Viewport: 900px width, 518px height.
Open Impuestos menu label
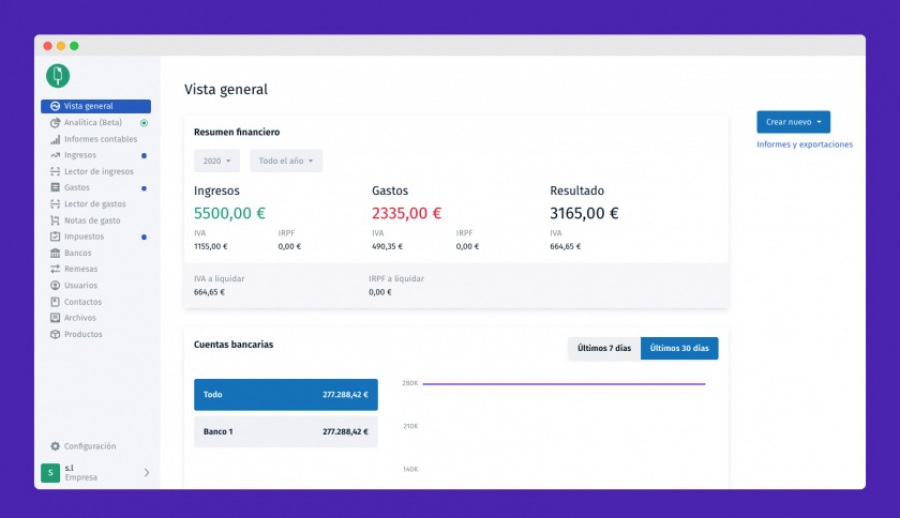pyautogui.click(x=84, y=236)
